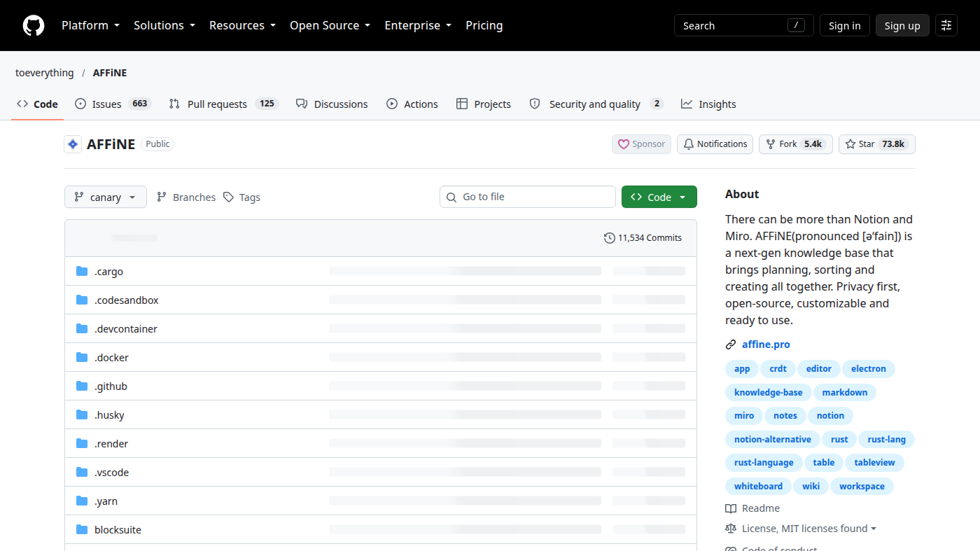
Task: Select the knowledge-base topic tag
Action: pyautogui.click(x=769, y=392)
